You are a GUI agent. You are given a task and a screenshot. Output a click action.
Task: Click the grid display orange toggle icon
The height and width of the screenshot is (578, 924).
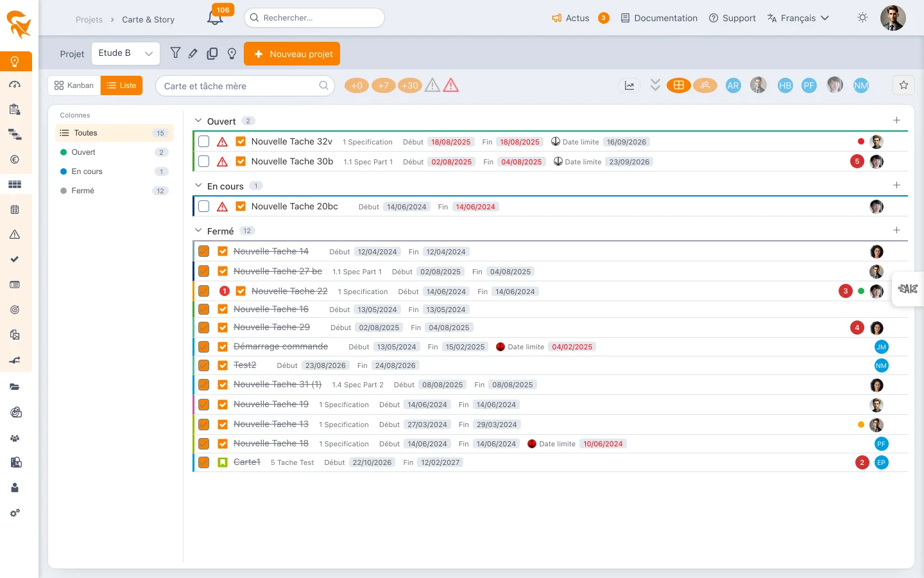[678, 85]
